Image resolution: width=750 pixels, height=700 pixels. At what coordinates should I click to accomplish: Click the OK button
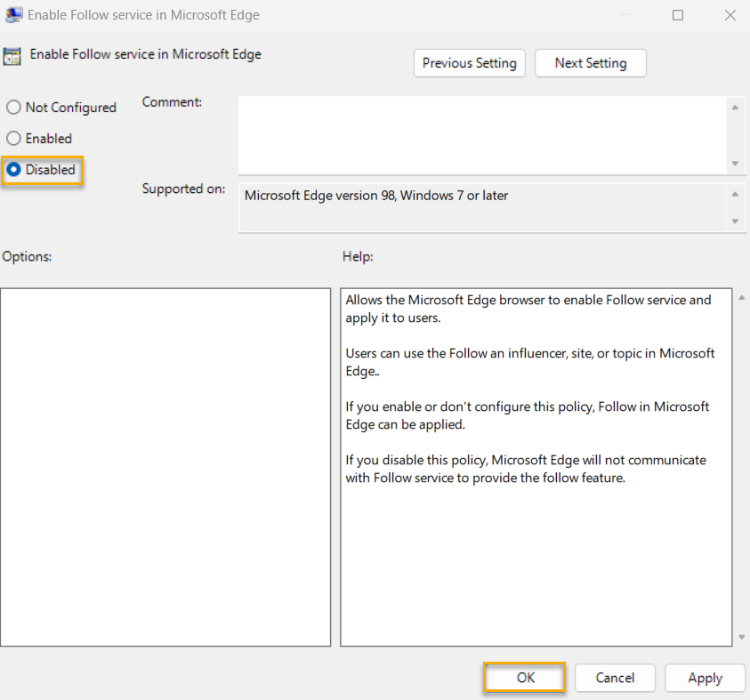click(524, 677)
